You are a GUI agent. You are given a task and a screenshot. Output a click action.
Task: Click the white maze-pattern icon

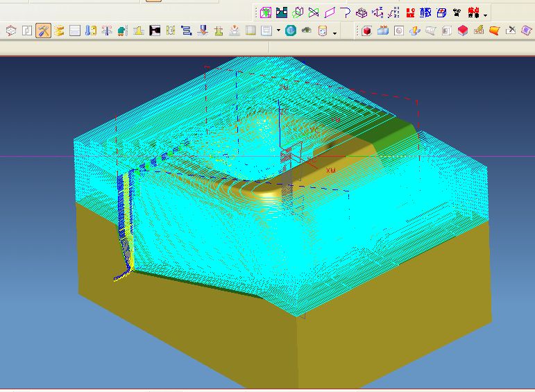pyautogui.click(x=27, y=31)
